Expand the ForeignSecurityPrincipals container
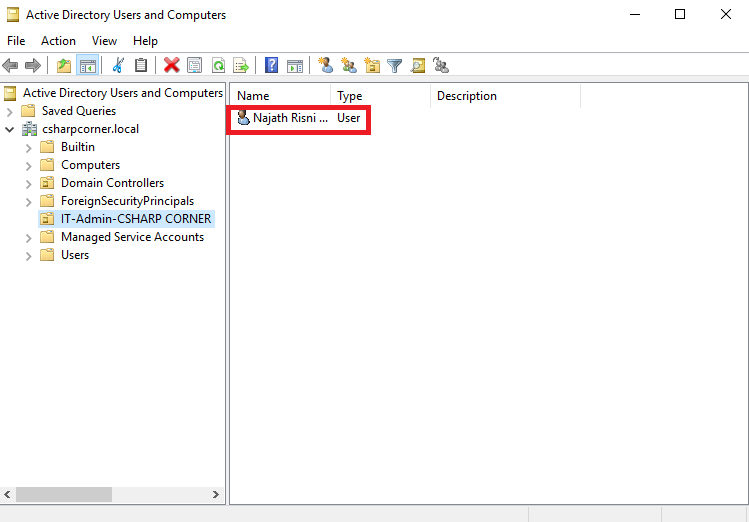749x522 pixels. [x=29, y=202]
